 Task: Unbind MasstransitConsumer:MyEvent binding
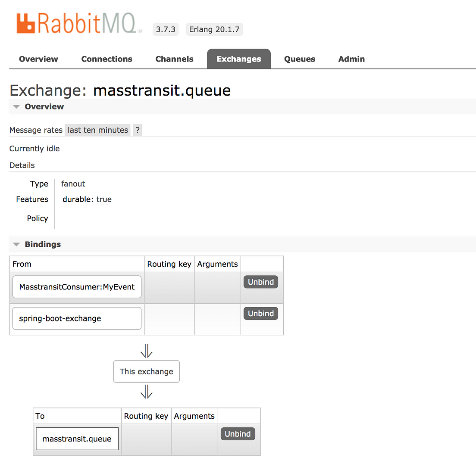click(x=261, y=282)
